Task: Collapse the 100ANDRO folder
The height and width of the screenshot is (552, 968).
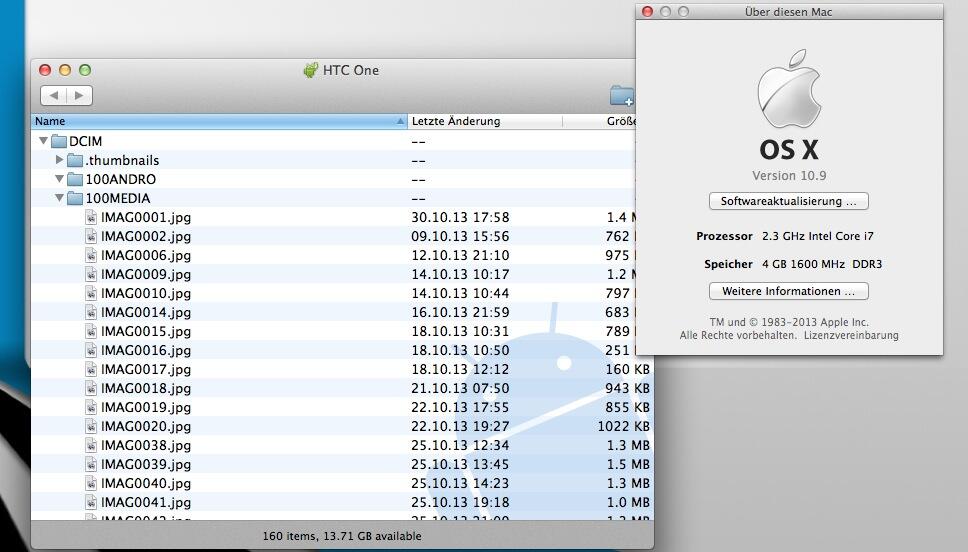Action: [59, 179]
